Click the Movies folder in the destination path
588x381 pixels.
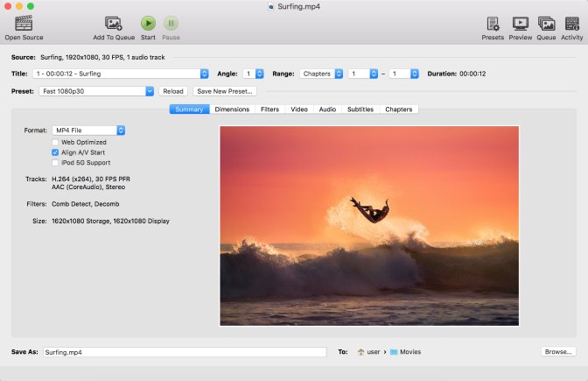(x=405, y=352)
